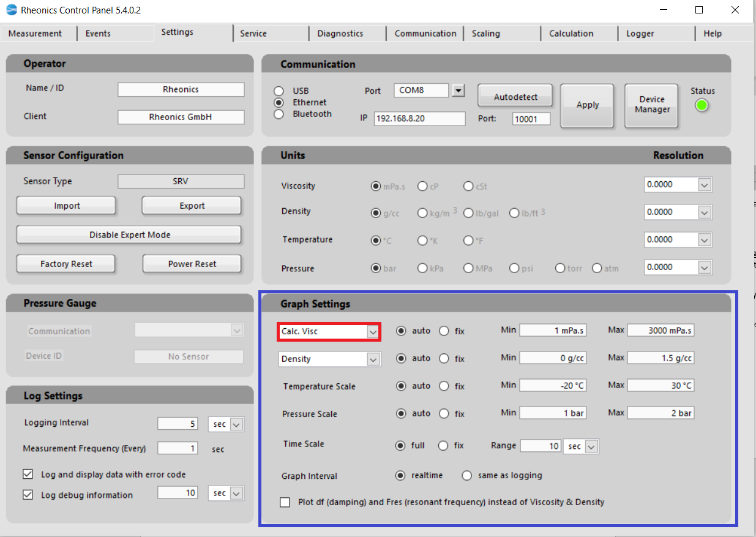Click the Calc. Visc Min field

[553, 330]
